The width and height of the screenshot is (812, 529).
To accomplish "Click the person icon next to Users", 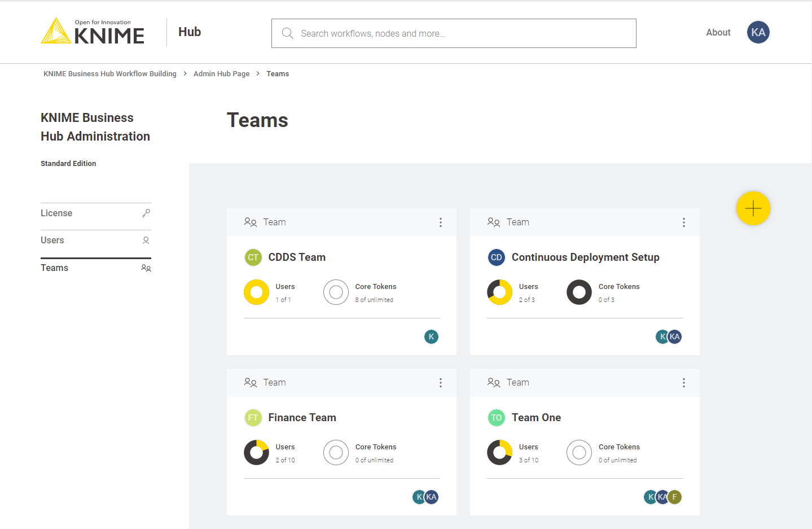I will click(146, 241).
